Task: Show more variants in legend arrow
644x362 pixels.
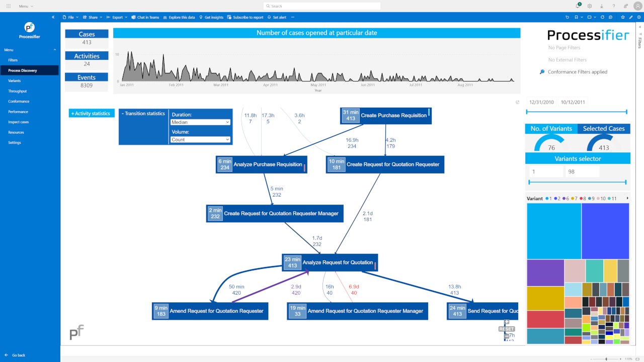Action: tap(627, 199)
